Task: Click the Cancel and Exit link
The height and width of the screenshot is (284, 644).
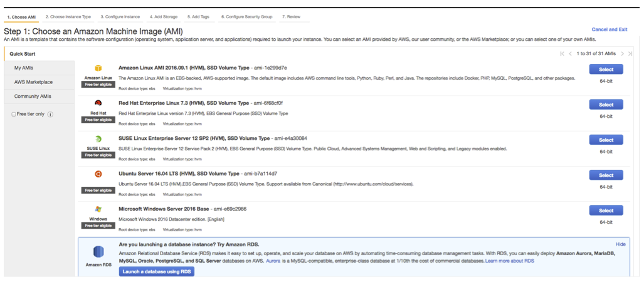Action: coord(610,29)
